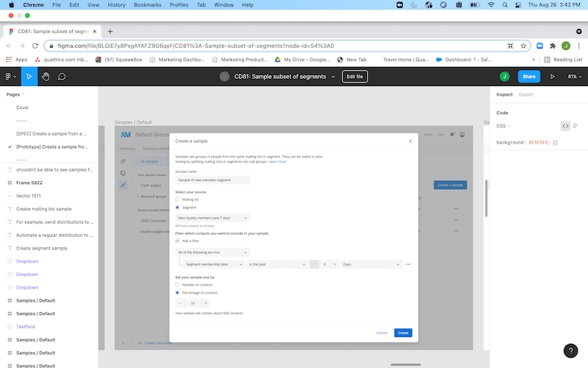Click the Create a sample button behind dialog

[x=450, y=185]
